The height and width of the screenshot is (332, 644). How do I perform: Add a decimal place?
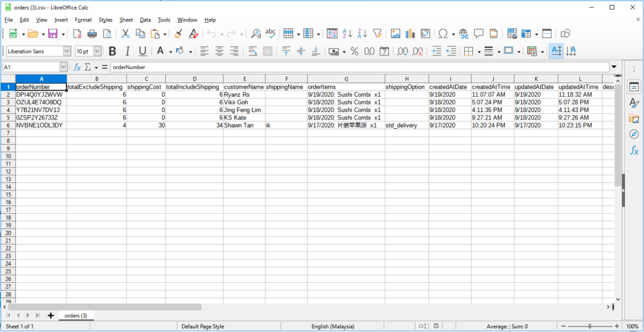click(402, 52)
